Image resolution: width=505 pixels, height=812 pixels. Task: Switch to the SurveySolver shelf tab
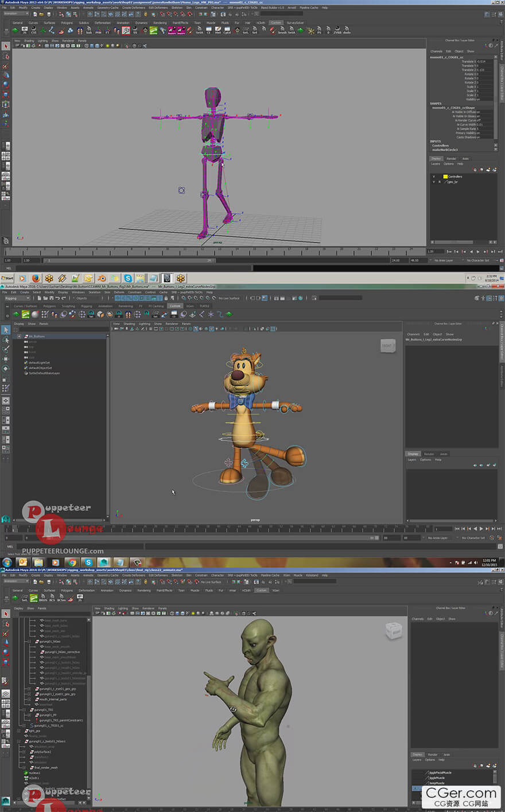point(296,23)
